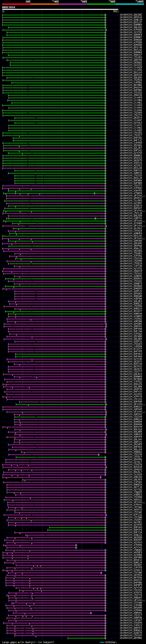
Task: Select the UniRef100_A2X913 entry
Action: pyautogui.click(x=131, y=123)
